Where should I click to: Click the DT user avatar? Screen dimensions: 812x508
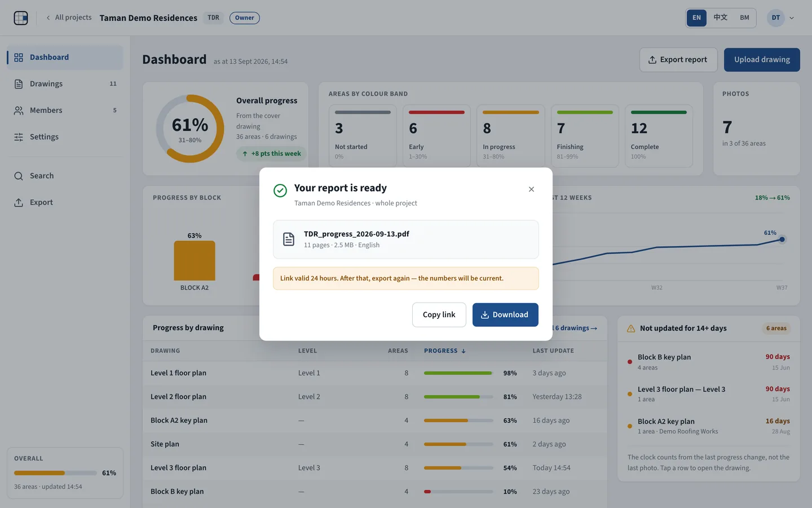pyautogui.click(x=776, y=17)
